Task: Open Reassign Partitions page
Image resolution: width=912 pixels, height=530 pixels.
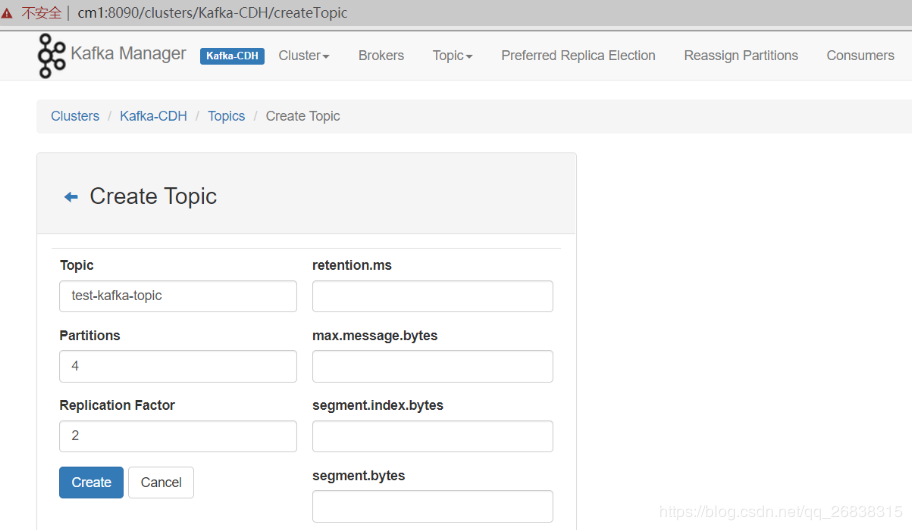Action: coord(741,56)
